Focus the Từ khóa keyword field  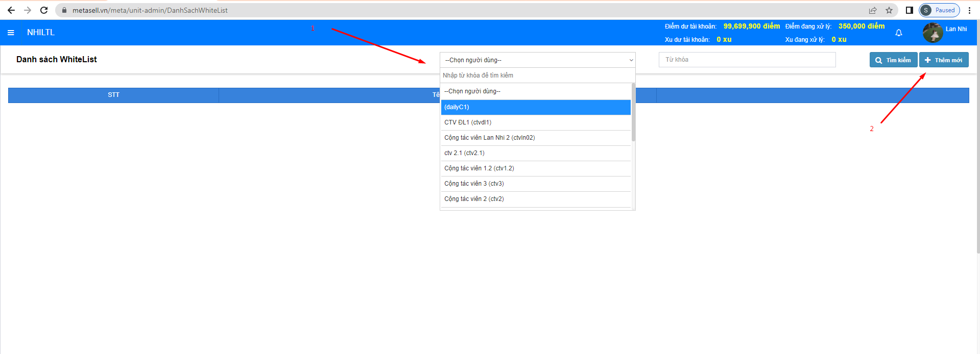tap(747, 60)
